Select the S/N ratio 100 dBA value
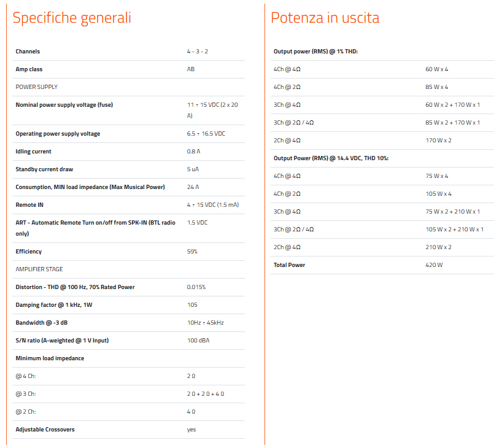494x448 pixels. [x=198, y=341]
